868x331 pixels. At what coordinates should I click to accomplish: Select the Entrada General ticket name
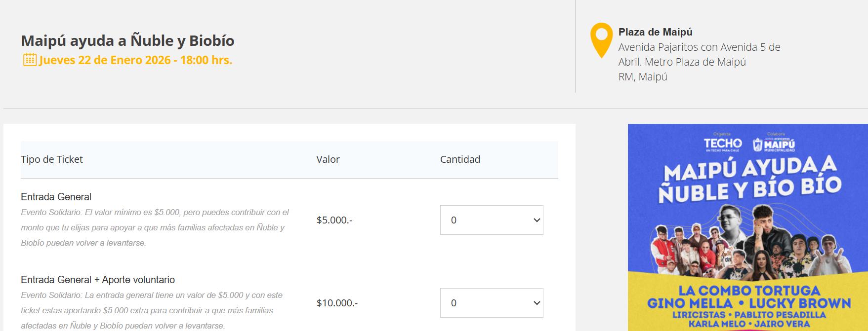[56, 197]
